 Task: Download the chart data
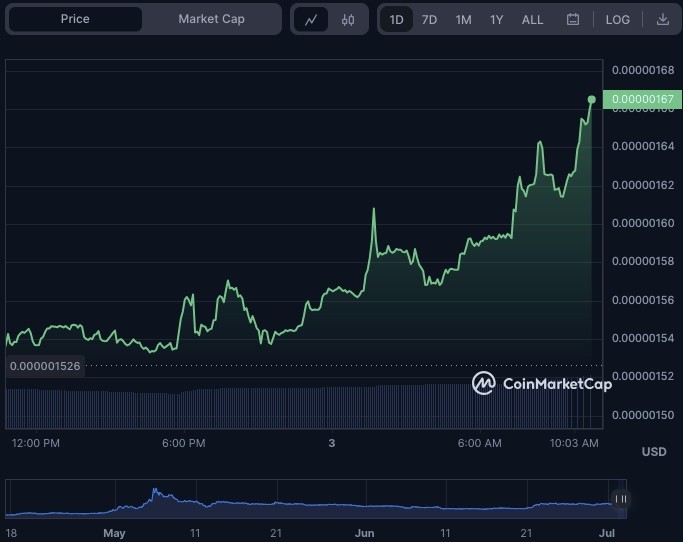tap(663, 20)
